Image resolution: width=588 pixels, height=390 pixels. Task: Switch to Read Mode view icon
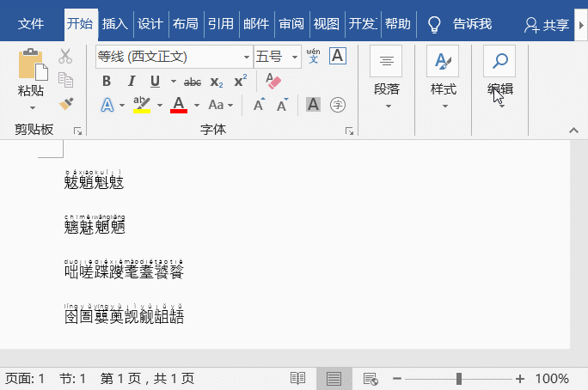pyautogui.click(x=298, y=379)
